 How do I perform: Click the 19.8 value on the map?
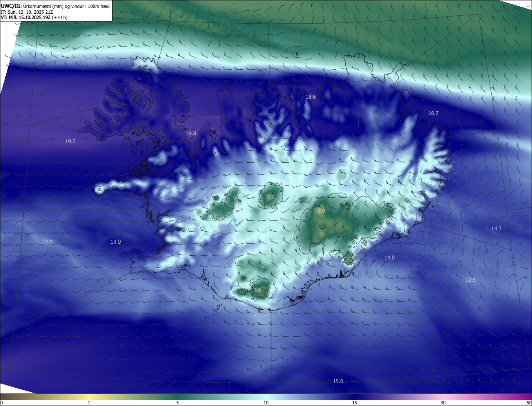point(191,133)
